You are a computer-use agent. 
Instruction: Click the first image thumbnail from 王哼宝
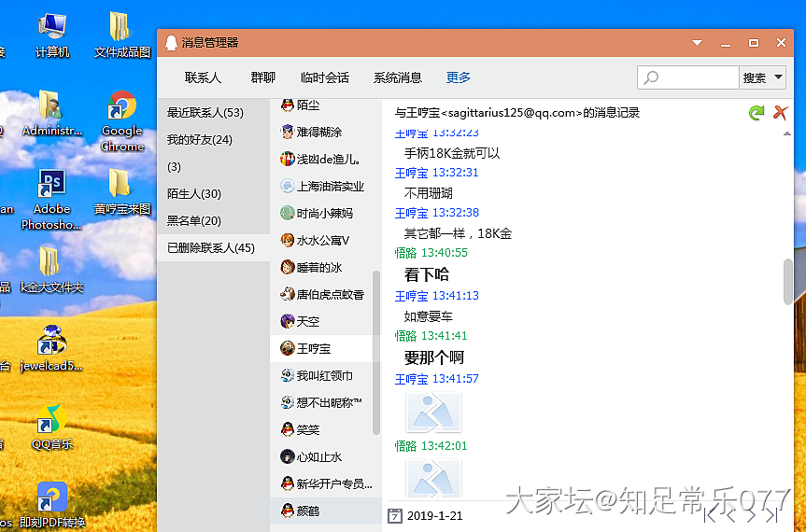(x=433, y=411)
